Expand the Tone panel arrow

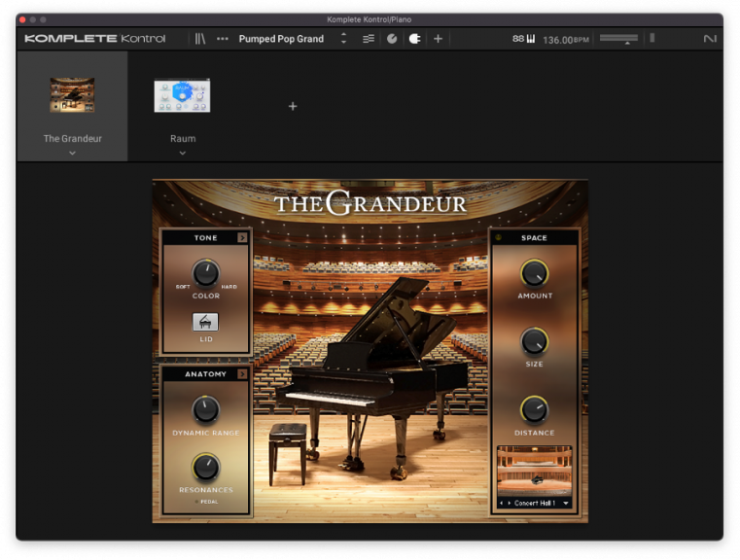click(x=242, y=238)
